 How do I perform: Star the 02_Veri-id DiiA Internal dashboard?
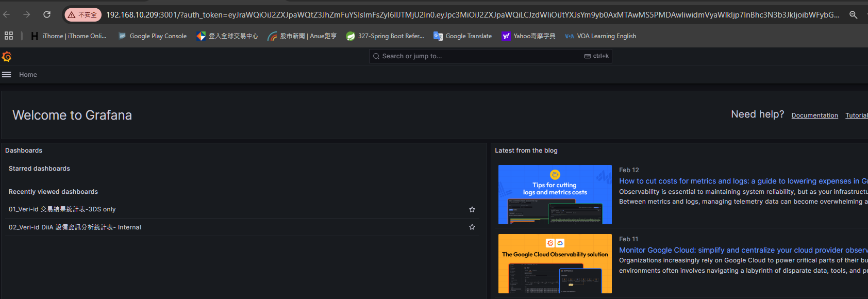pos(472,227)
